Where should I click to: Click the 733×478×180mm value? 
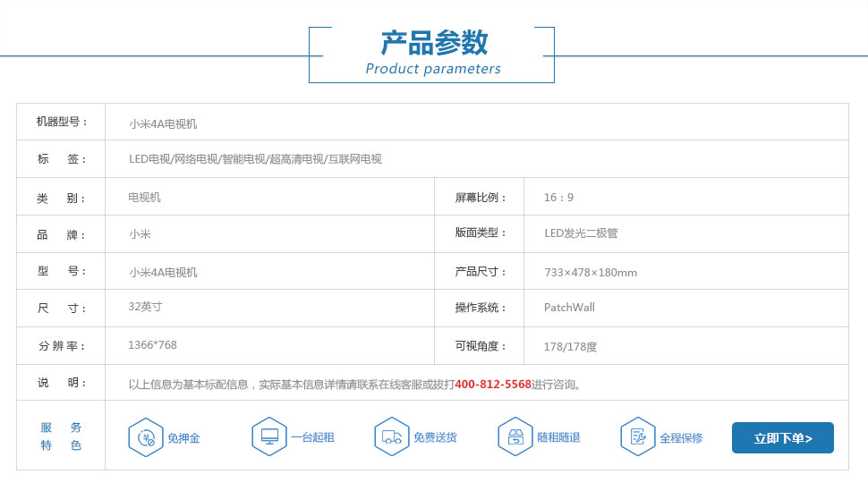pos(591,273)
